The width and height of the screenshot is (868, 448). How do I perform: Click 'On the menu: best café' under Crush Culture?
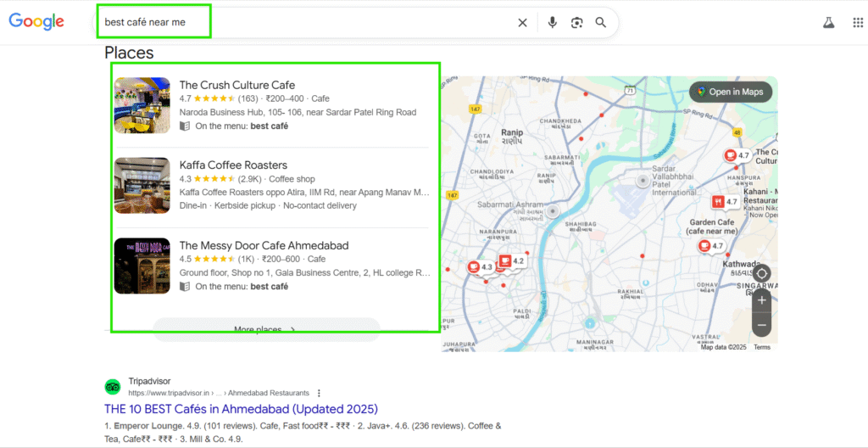(242, 126)
